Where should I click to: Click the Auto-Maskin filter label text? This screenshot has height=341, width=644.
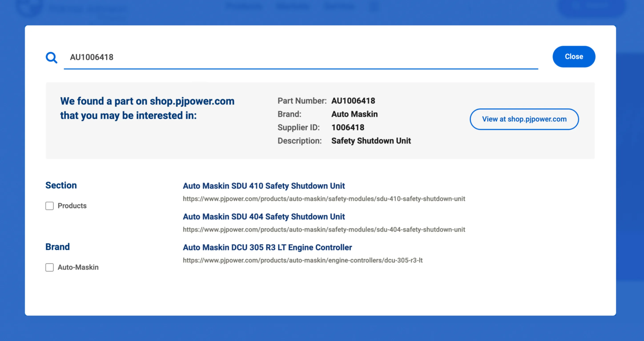pos(78,267)
